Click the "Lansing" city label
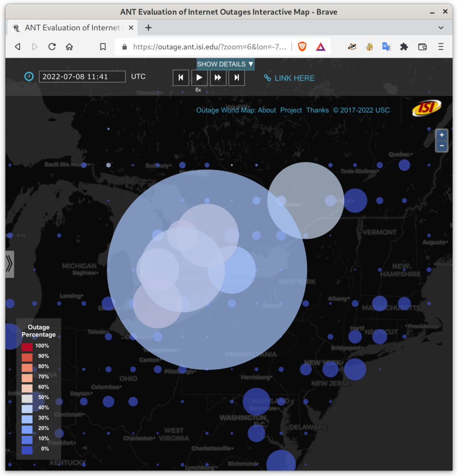458x476 pixels. click(x=70, y=296)
